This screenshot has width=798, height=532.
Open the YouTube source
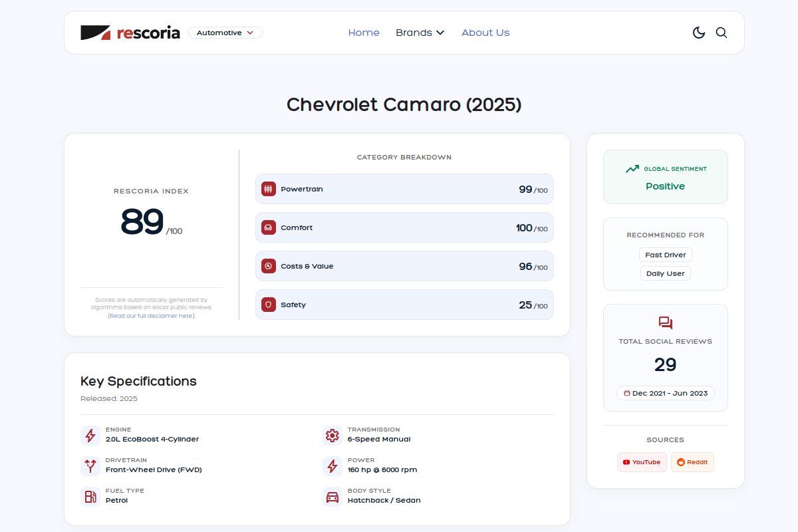point(642,462)
